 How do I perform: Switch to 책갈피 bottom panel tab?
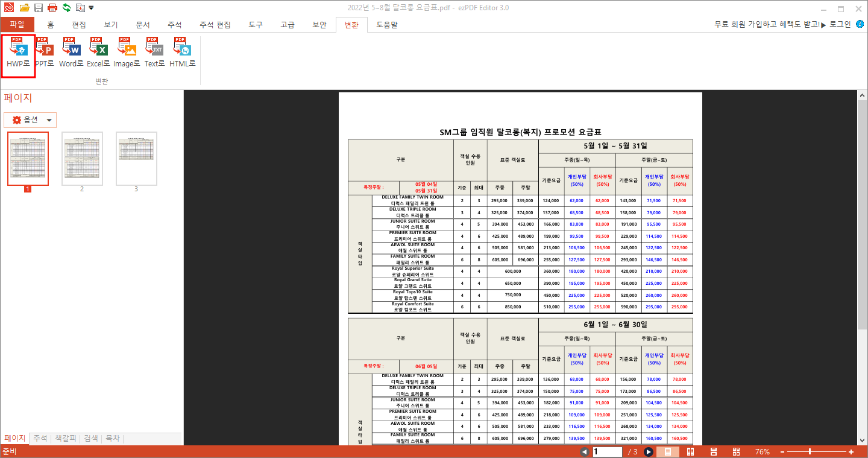coord(66,439)
